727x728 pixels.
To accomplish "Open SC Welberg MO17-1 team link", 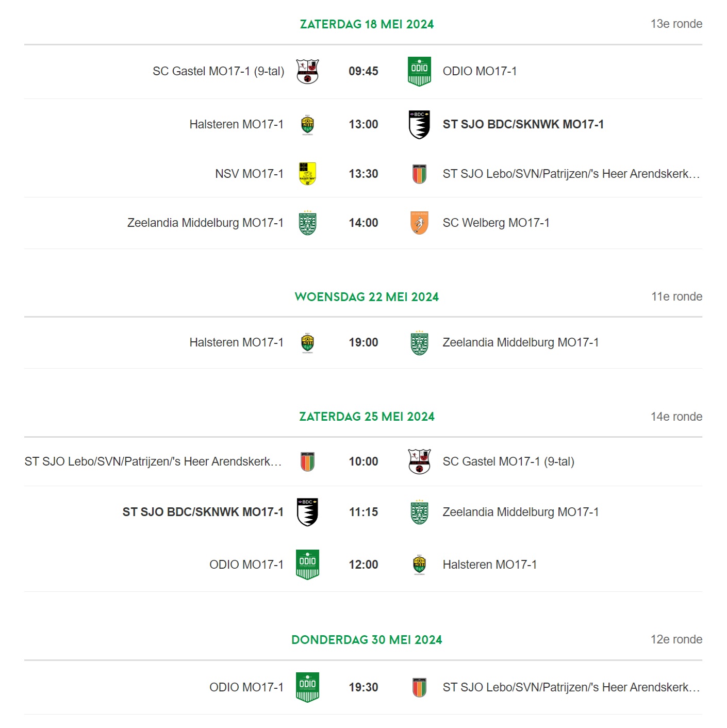I will (496, 223).
